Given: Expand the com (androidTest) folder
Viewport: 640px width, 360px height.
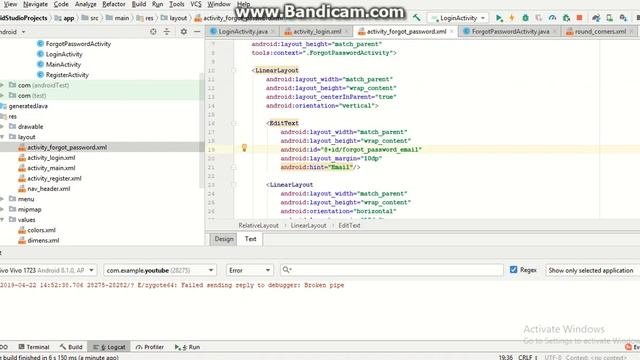Looking at the screenshot, I should 2,85.
